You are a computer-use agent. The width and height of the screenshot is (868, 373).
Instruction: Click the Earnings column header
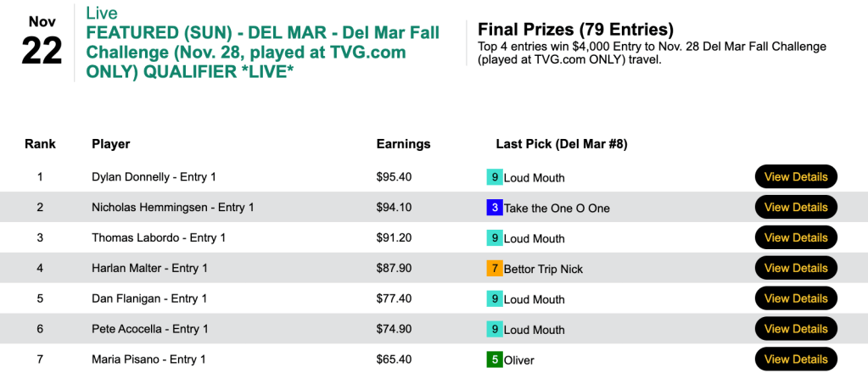click(x=403, y=144)
